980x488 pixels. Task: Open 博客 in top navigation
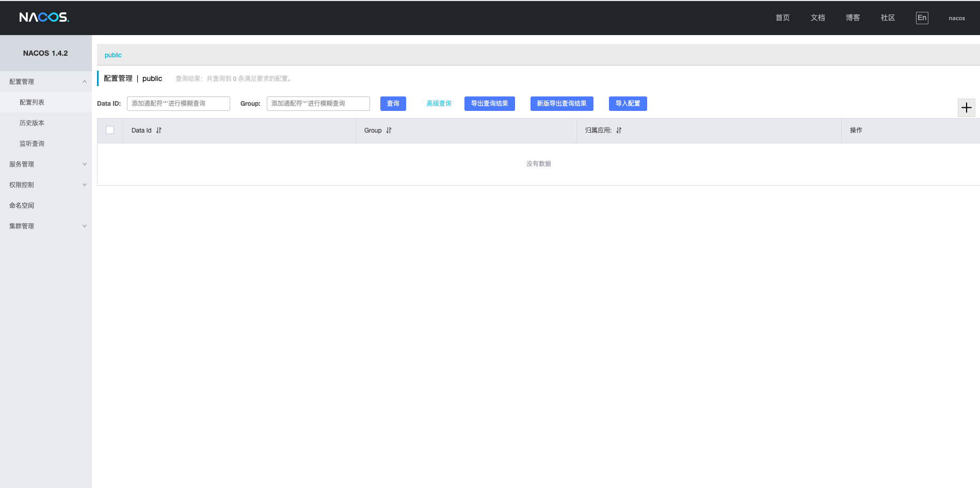click(x=853, y=18)
